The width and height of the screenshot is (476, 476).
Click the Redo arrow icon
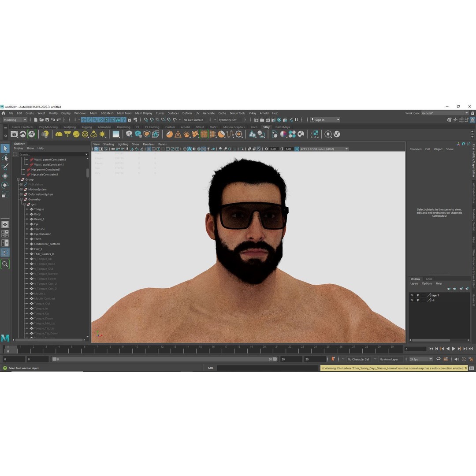click(x=59, y=119)
